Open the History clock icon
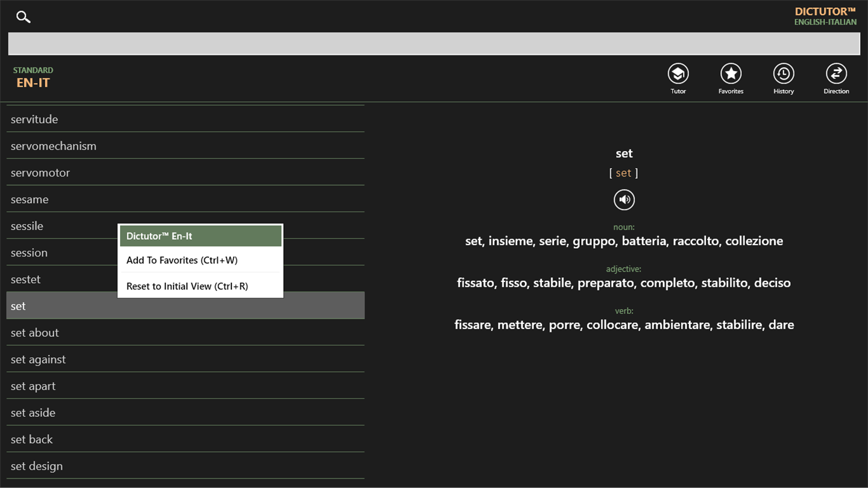Screen dimensions: 868x488 click(x=784, y=74)
